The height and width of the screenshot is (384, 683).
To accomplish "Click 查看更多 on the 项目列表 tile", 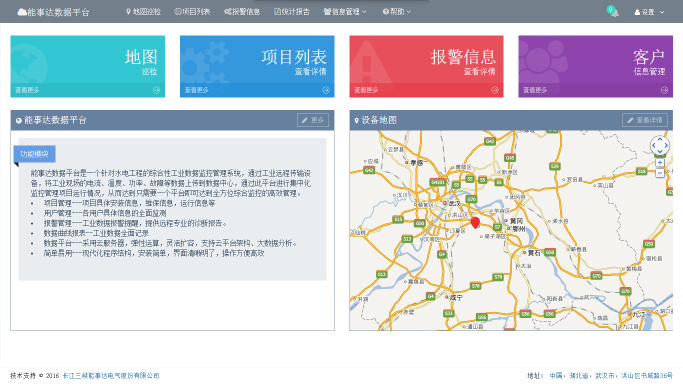I will (196, 90).
